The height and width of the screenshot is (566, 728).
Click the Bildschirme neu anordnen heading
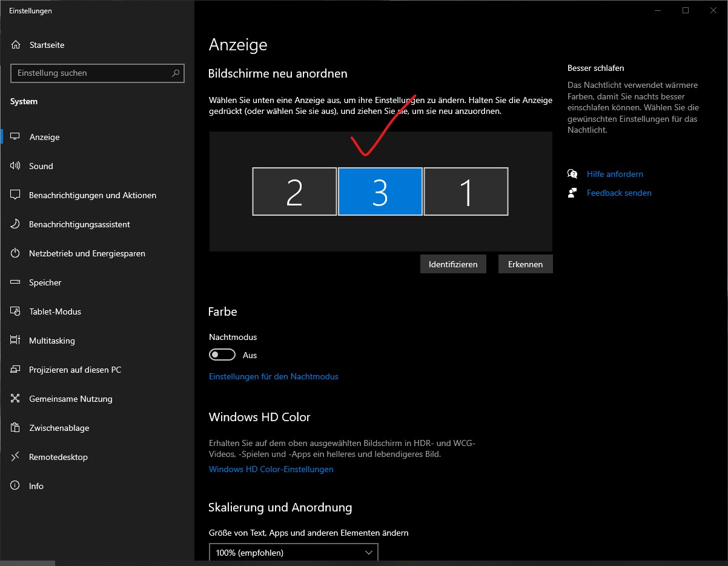278,73
